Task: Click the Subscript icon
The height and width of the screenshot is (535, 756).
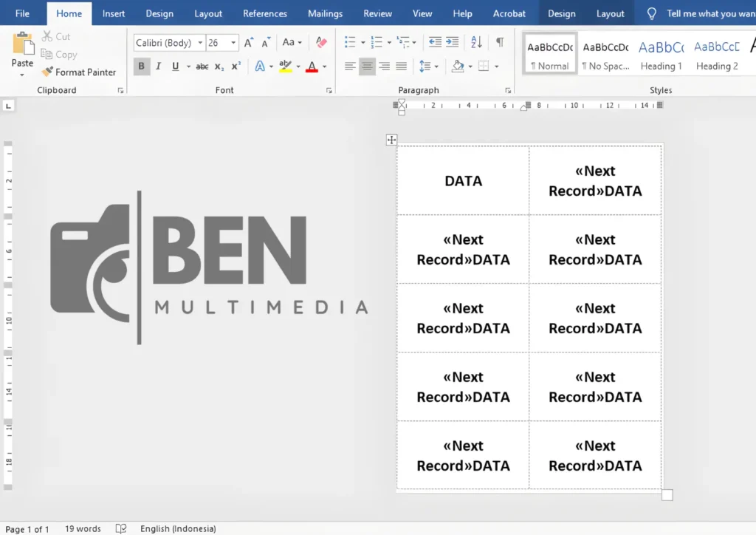Action: click(x=220, y=67)
